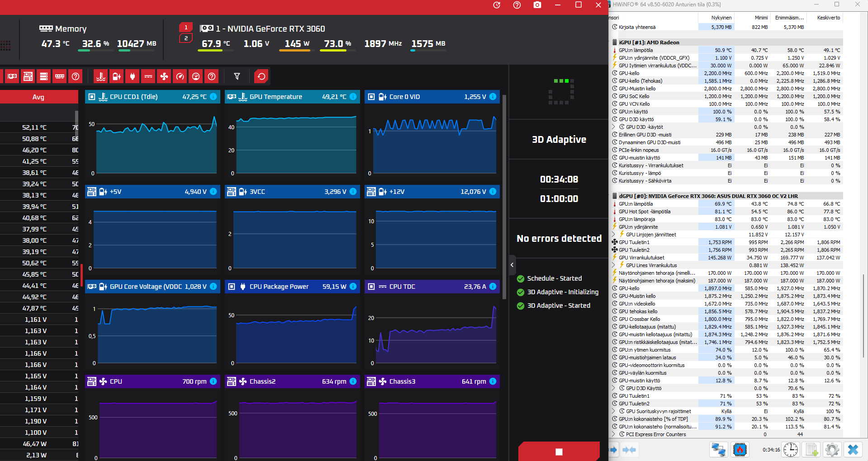Open info for the +5V graph
The image size is (868, 461).
(x=213, y=192)
